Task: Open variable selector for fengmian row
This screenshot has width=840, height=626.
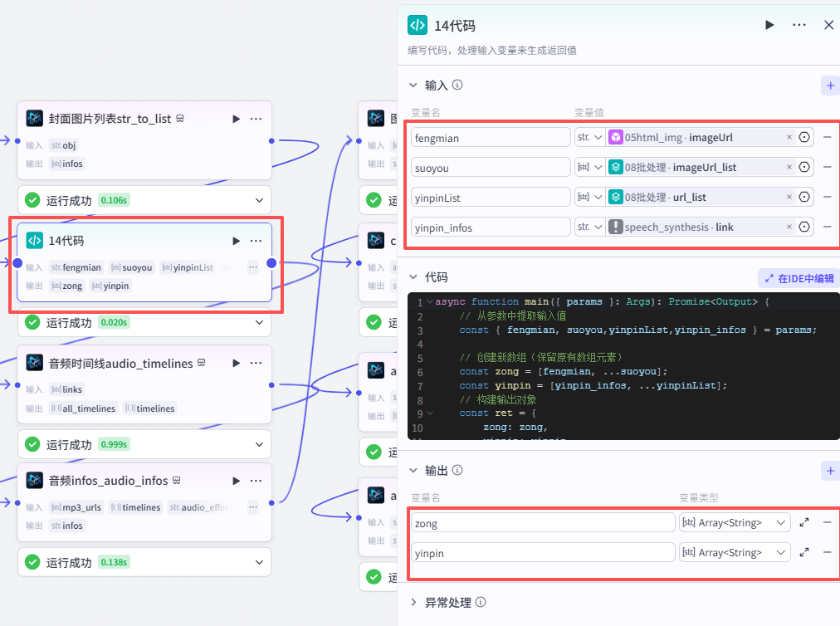Action: click(x=804, y=138)
